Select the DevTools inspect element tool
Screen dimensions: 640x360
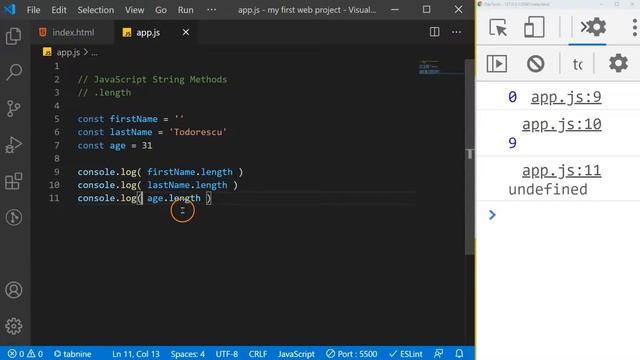[498, 27]
